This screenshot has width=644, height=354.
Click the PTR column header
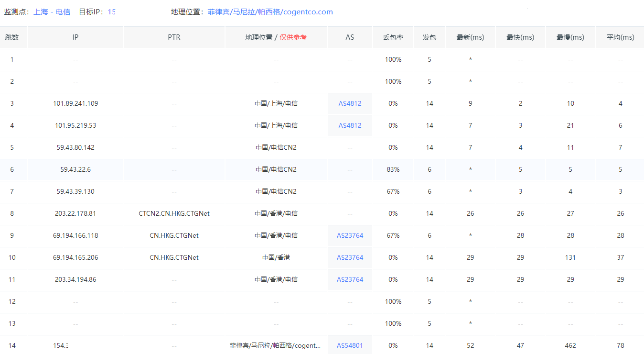(174, 37)
